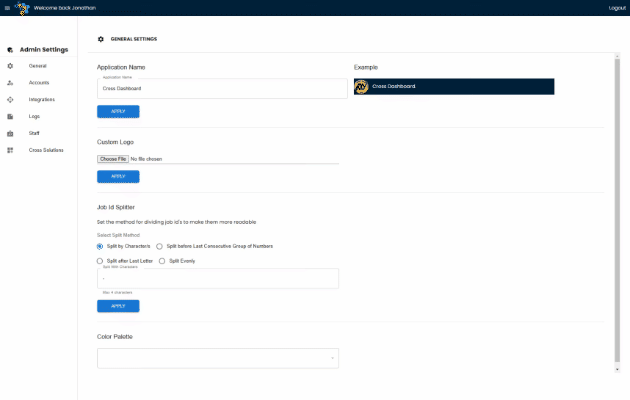Click the 'Welcome back Jonathan' text
The height and width of the screenshot is (400, 630).
click(65, 8)
